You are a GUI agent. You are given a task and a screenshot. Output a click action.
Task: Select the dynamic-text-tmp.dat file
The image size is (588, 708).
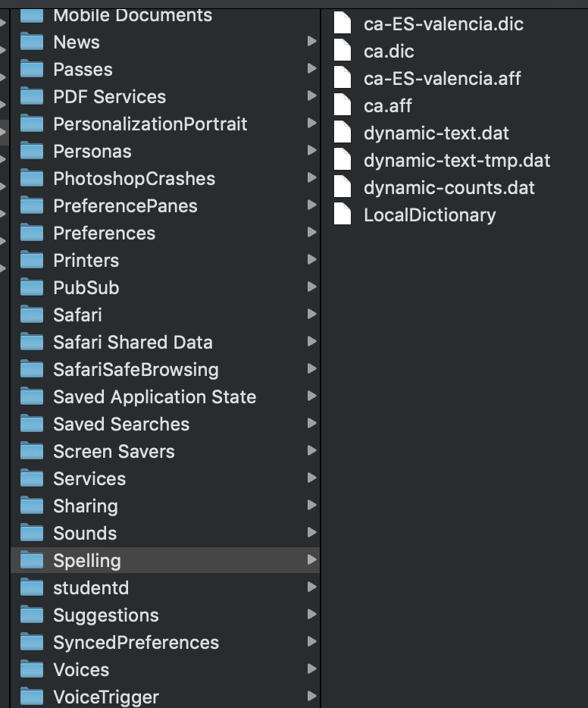[457, 161]
